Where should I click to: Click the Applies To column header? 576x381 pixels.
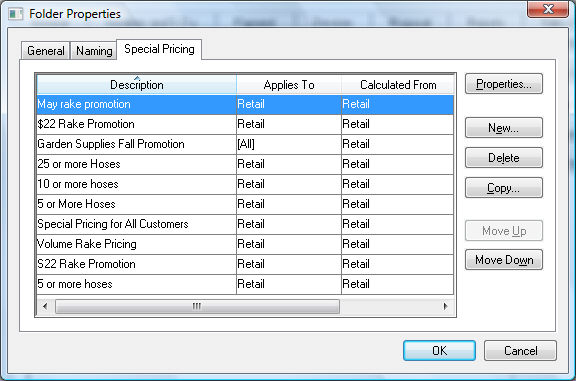(x=289, y=85)
